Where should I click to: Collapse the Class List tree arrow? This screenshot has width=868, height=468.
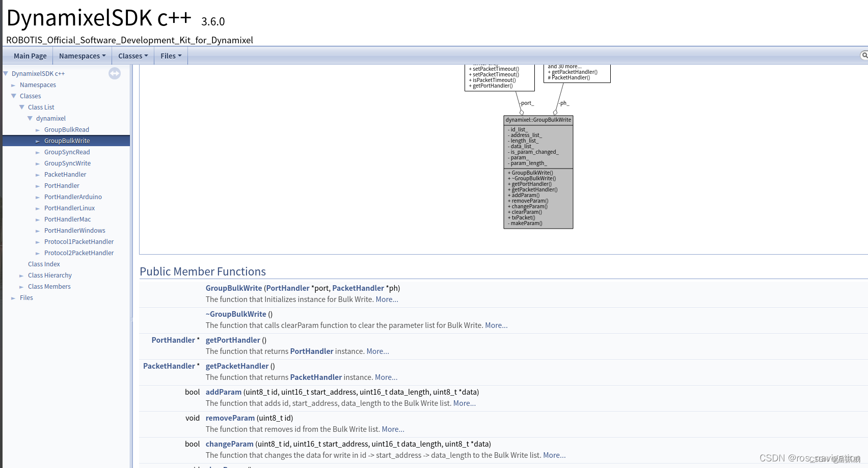click(22, 107)
